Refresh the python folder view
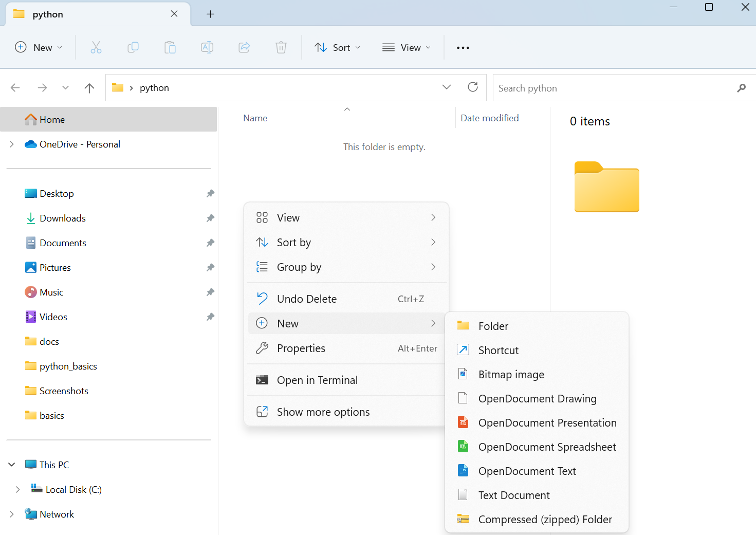 click(473, 87)
